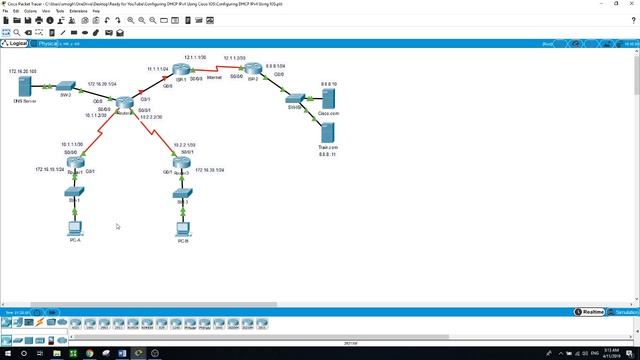Click the Train.com server
The width and height of the screenshot is (640, 360).
[x=327, y=133]
